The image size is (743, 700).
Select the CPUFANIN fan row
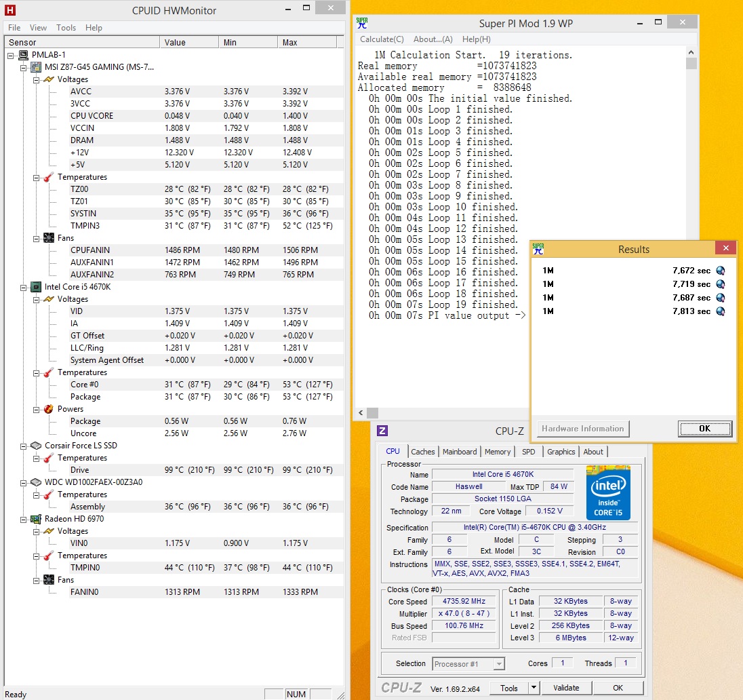point(206,250)
